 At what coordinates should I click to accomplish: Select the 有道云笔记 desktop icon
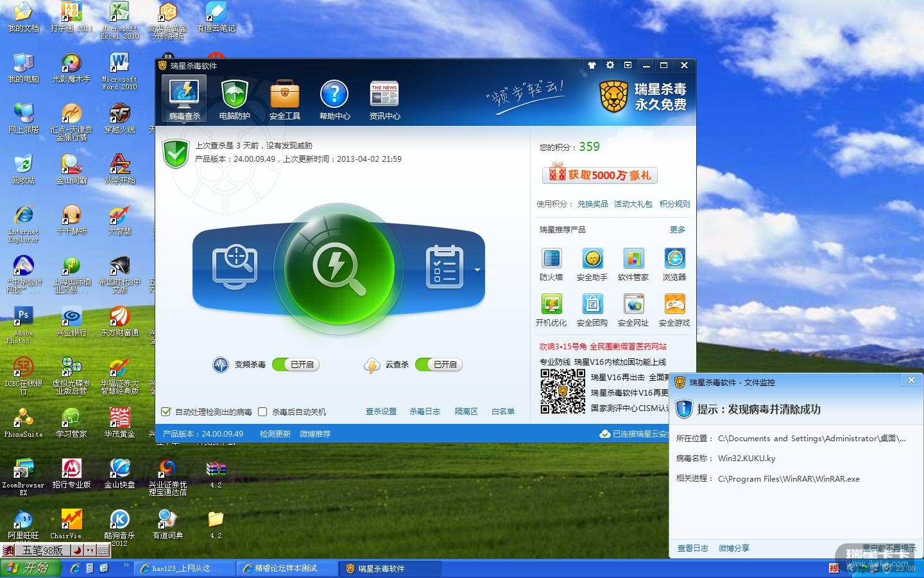(x=216, y=17)
